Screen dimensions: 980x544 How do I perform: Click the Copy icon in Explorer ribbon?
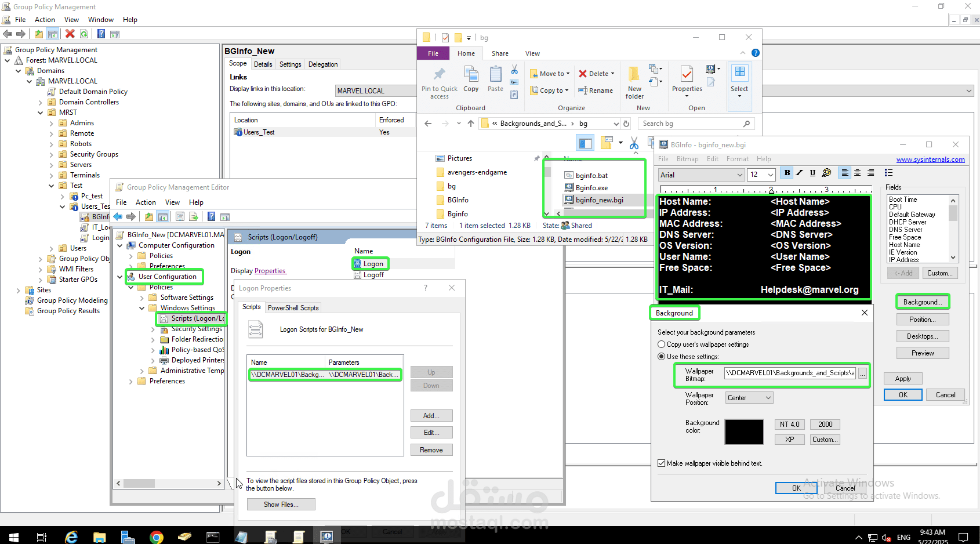[x=471, y=79]
